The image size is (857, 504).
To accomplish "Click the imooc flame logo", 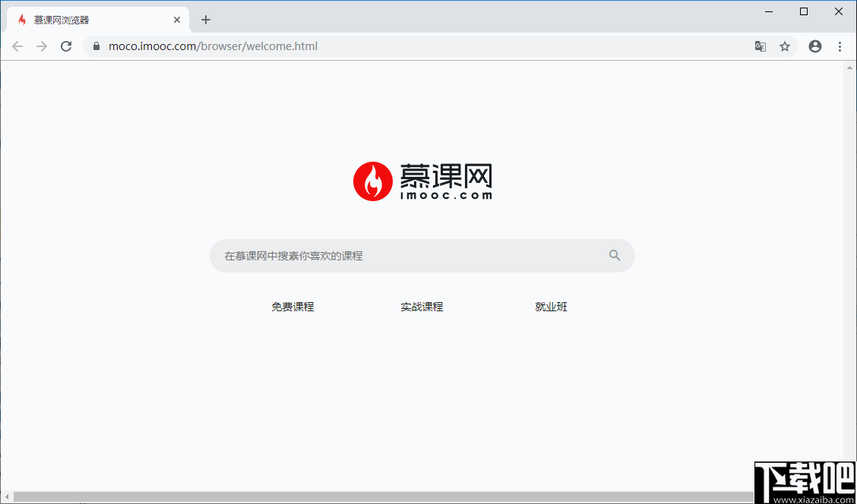I will [x=373, y=181].
